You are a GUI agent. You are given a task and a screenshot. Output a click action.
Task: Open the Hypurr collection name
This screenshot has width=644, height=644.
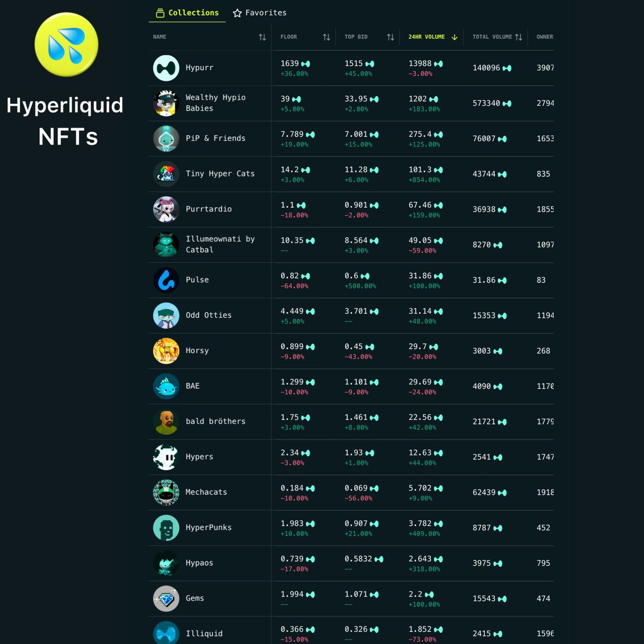pyautogui.click(x=200, y=68)
